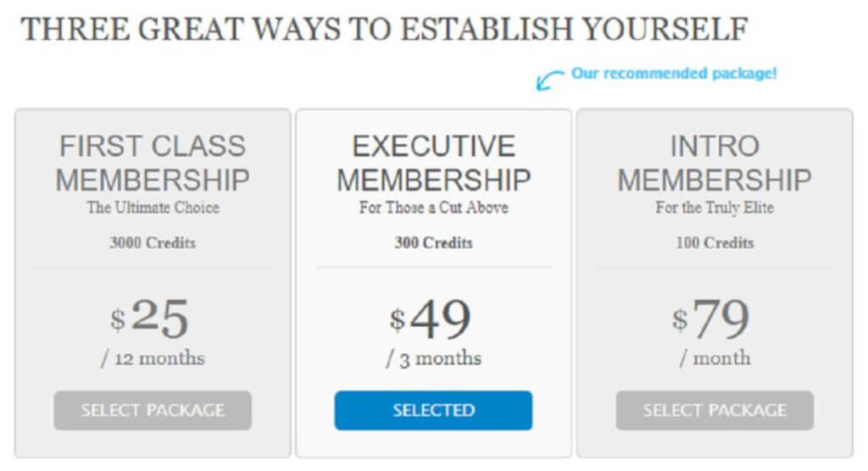Select package for Intro Membership
This screenshot has width=868, height=471.
tap(715, 410)
